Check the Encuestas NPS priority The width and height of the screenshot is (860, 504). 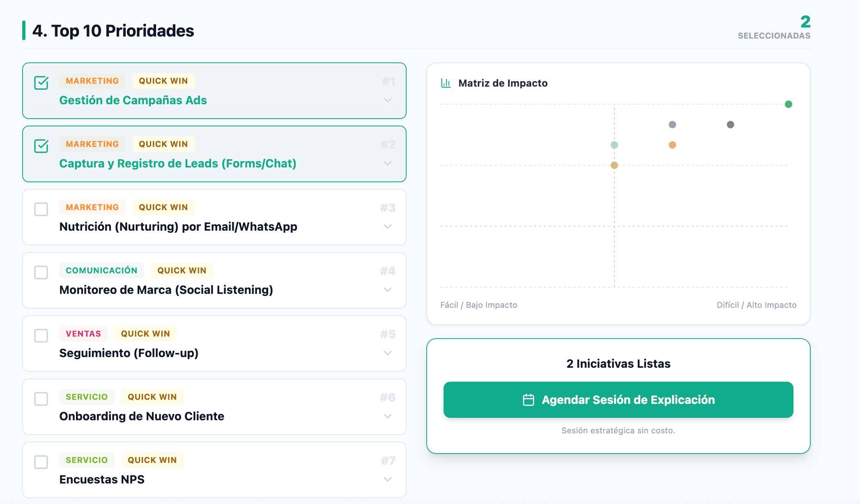41,462
